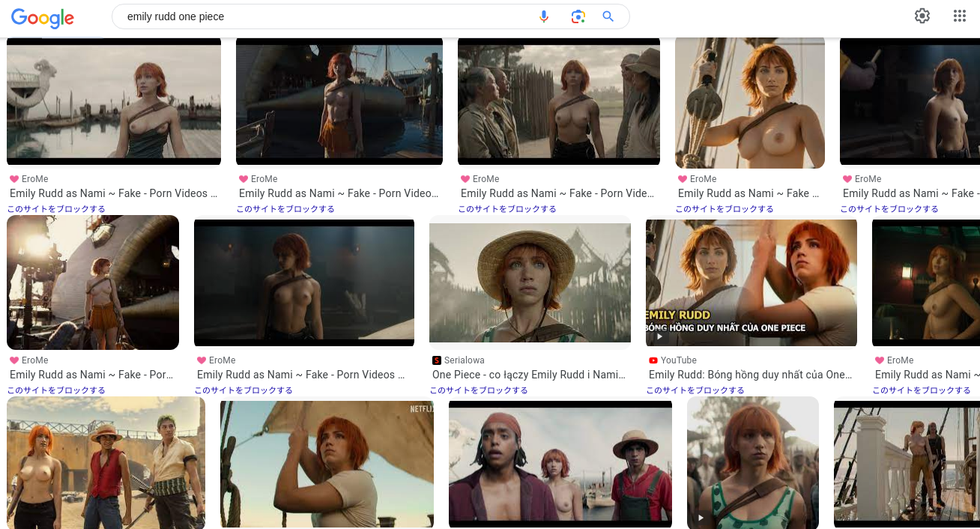
Task: Open the thumbnail with the NETFLIX watermark
Action: (327, 465)
